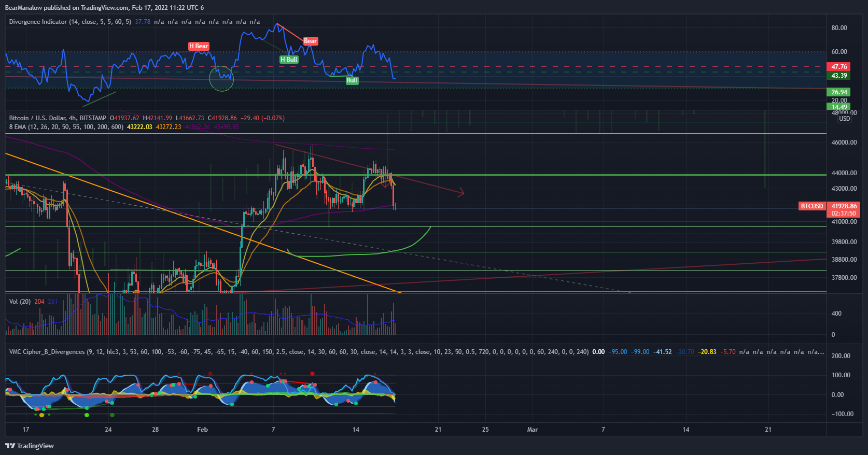Screen dimensions: 868x455
Task: Click the 24 date label on the time axis
Action: coord(108,430)
